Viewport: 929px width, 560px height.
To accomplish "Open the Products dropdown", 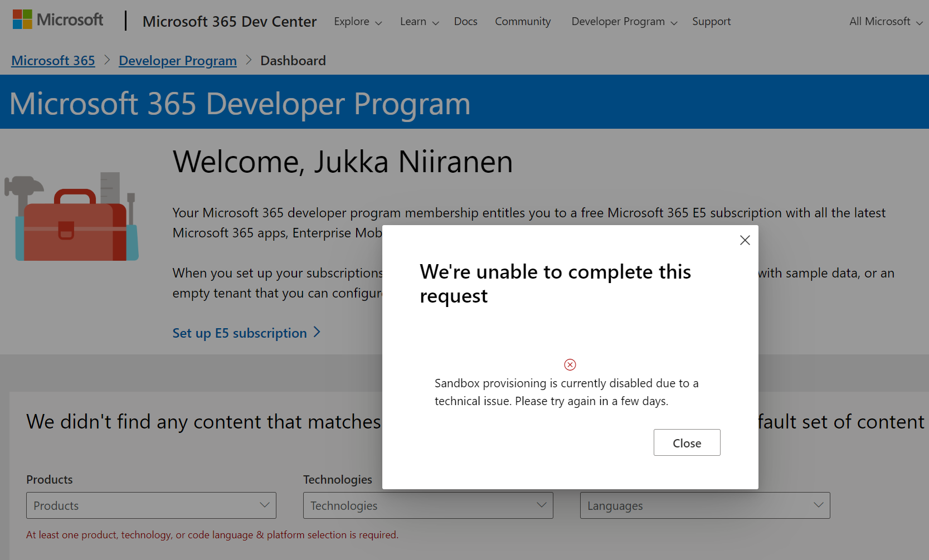I will point(151,505).
